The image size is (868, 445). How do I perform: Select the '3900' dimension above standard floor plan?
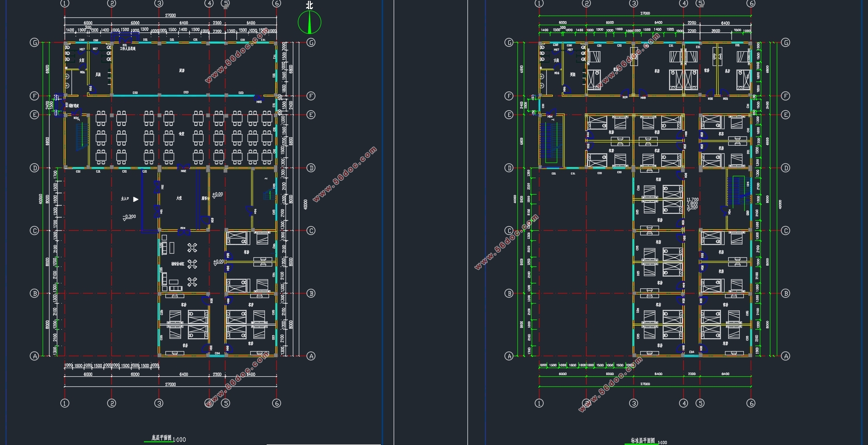point(715,31)
